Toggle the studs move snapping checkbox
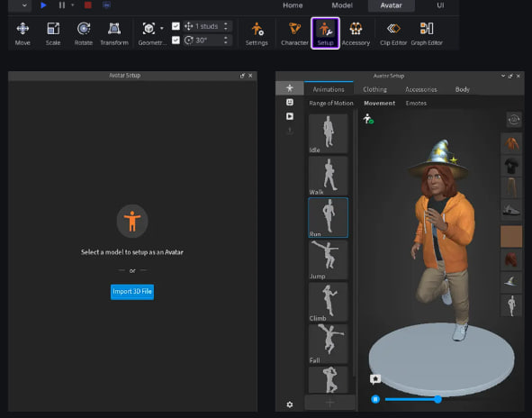532x418 pixels. (176, 26)
